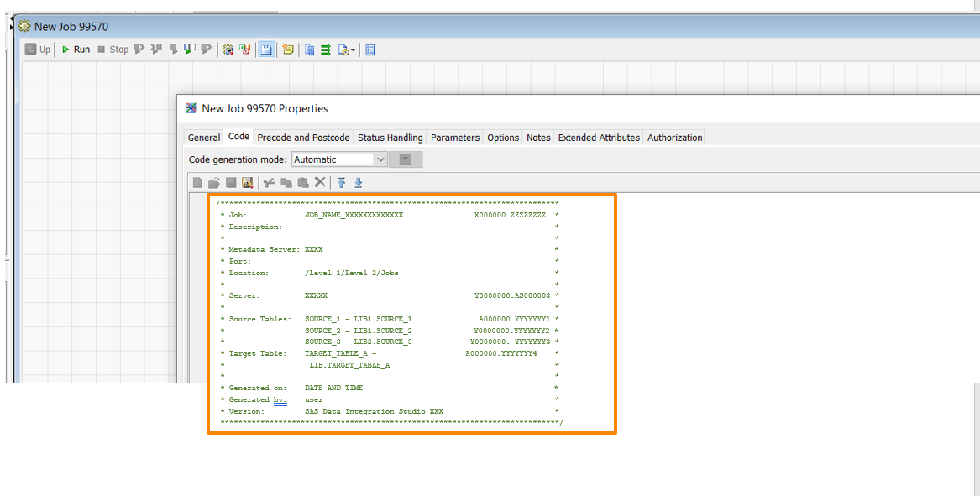Click the gear icon in the job toolbar
Screen dimensions: 980x496
(228, 50)
